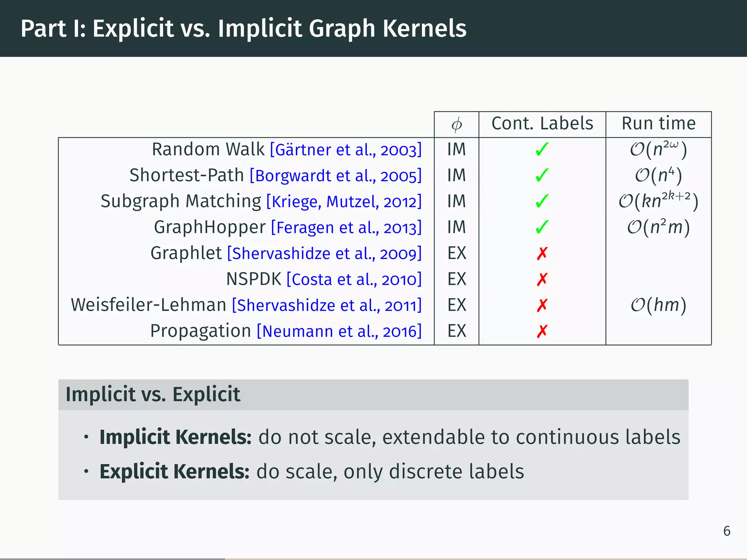Click the 'Implicit vs. Explicit' block heading

pos(153,394)
